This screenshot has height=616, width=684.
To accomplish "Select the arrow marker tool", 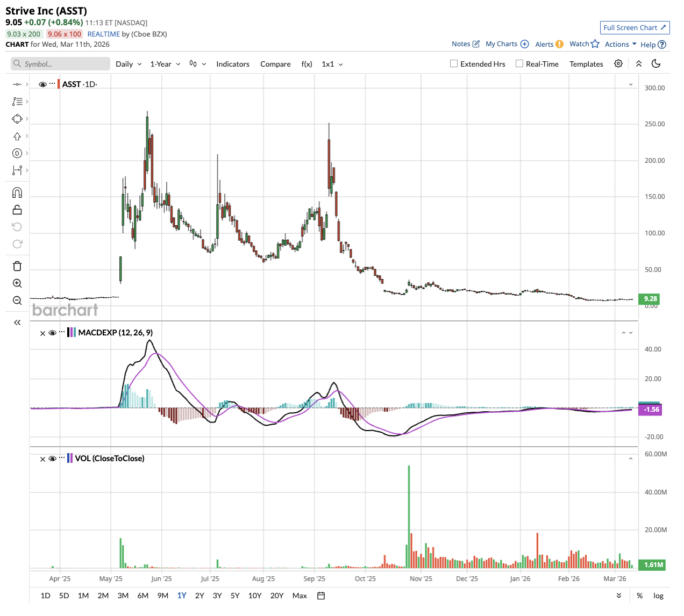I will (x=17, y=136).
